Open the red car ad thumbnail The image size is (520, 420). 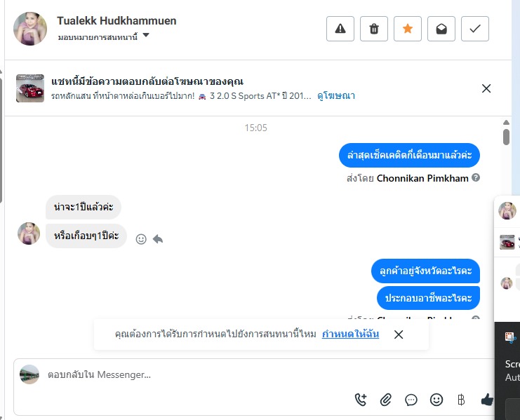pyautogui.click(x=30, y=88)
